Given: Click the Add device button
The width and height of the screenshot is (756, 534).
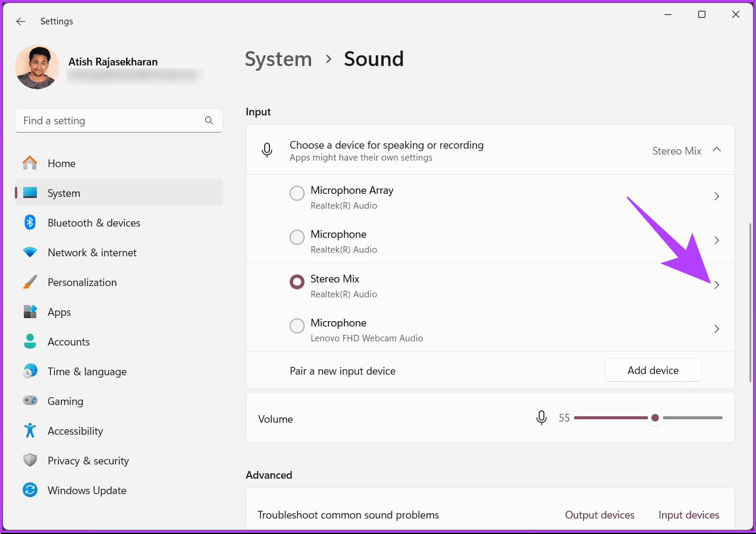Looking at the screenshot, I should click(x=653, y=370).
